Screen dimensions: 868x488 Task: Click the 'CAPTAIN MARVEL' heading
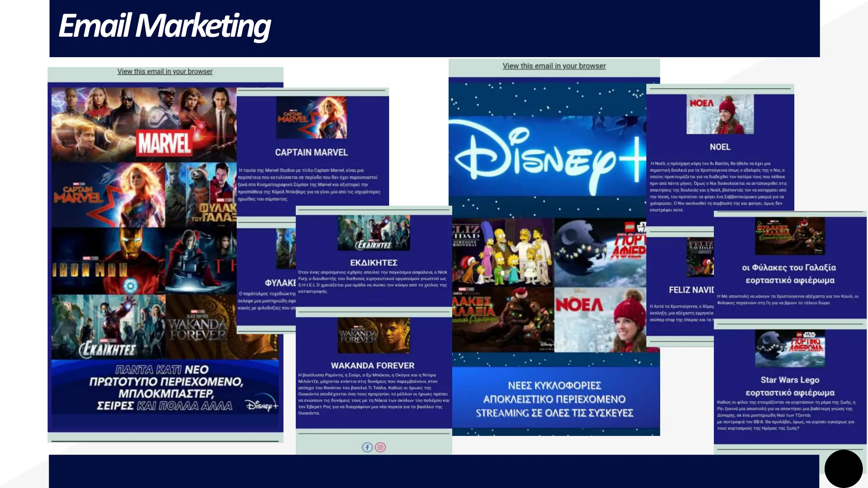(x=312, y=152)
